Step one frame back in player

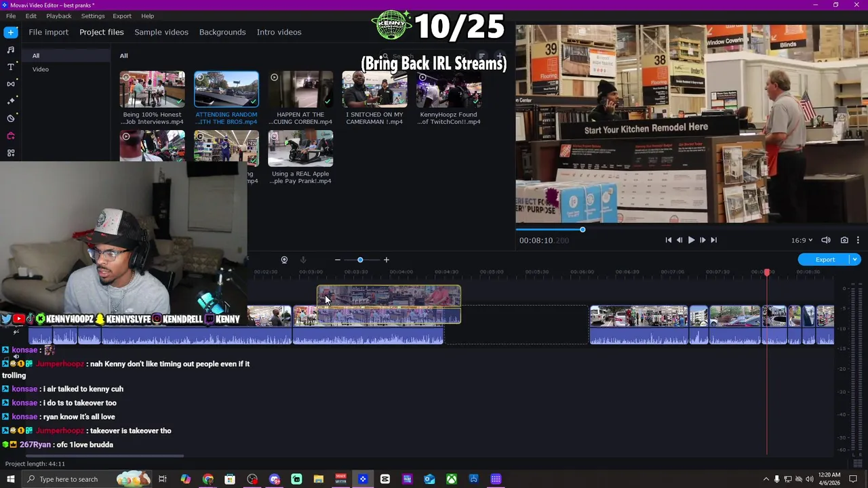point(679,240)
